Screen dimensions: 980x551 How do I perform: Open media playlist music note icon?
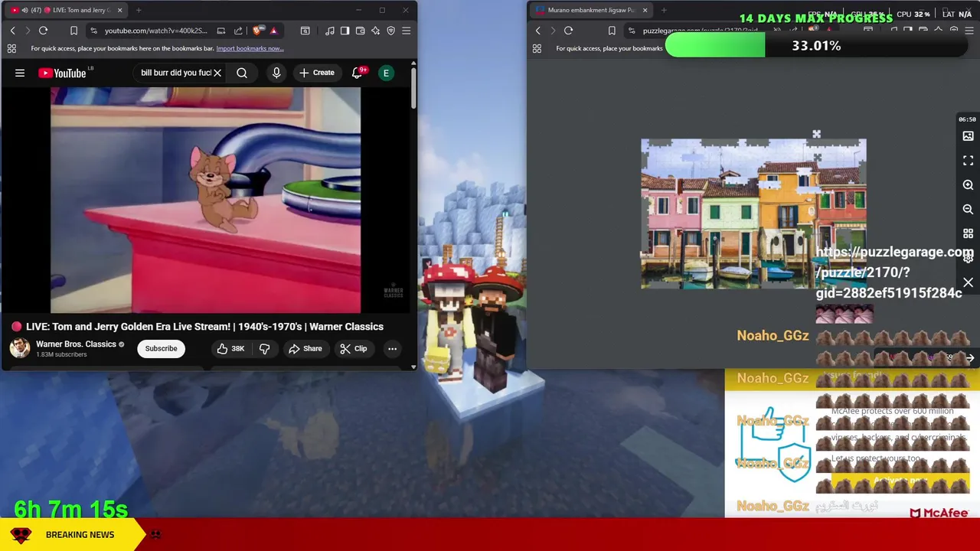(329, 31)
